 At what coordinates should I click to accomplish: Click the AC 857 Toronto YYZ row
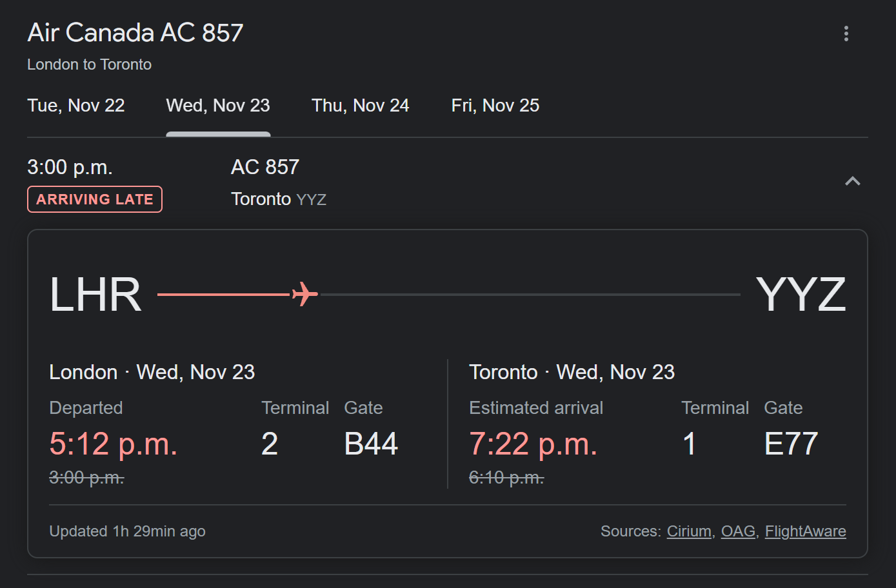point(279,182)
